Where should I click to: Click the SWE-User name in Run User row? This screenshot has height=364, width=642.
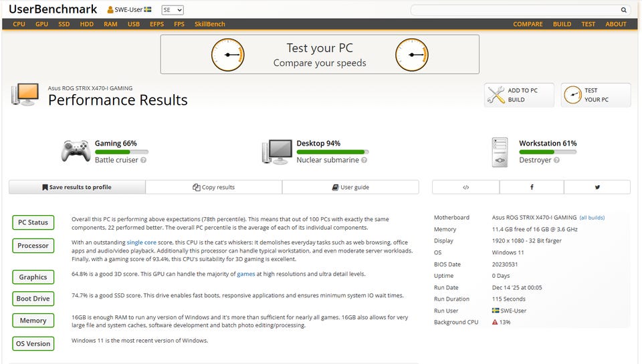click(514, 311)
